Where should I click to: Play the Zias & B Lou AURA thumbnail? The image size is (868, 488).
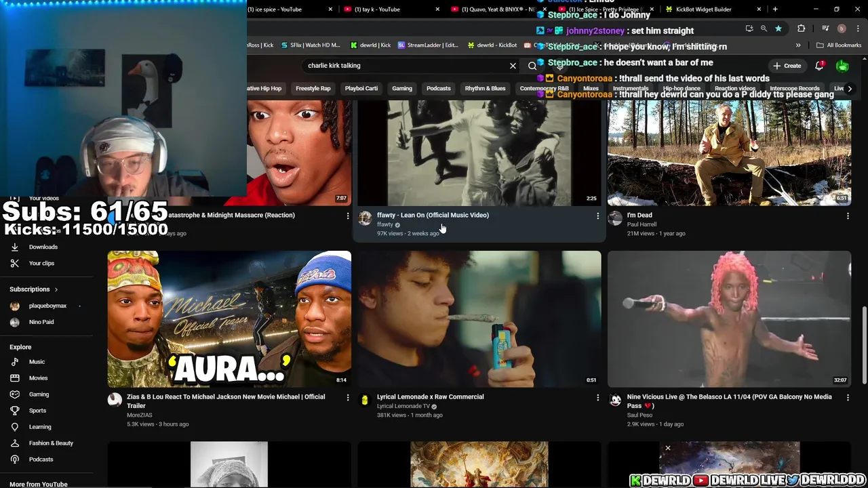point(229,319)
